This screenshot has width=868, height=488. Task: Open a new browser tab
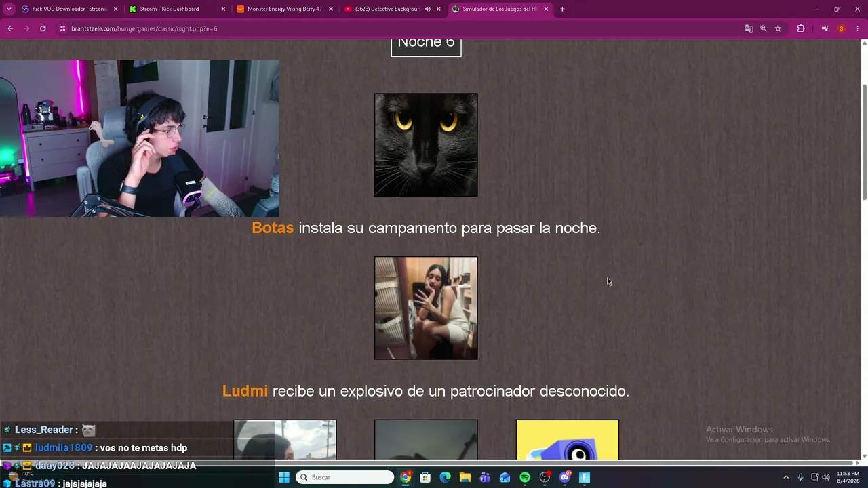(562, 9)
